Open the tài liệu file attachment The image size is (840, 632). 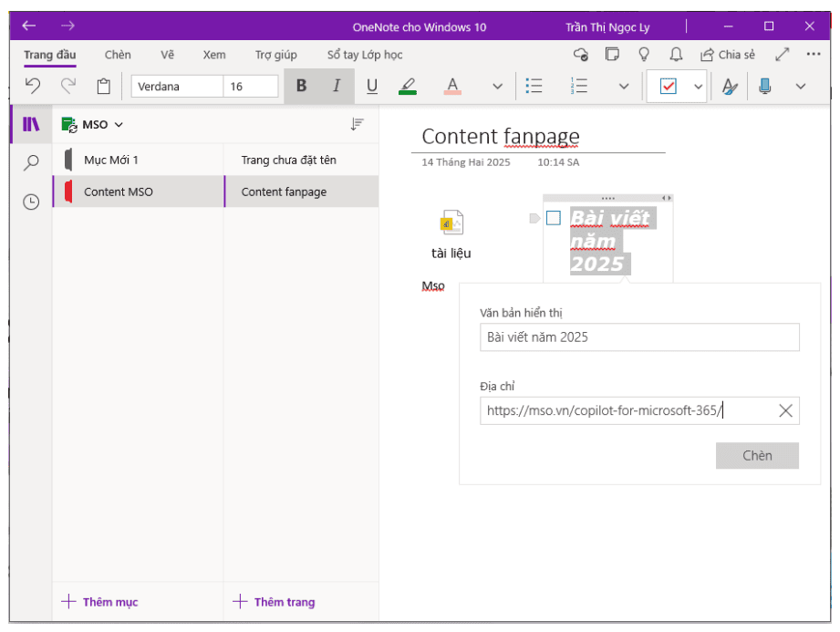point(451,234)
